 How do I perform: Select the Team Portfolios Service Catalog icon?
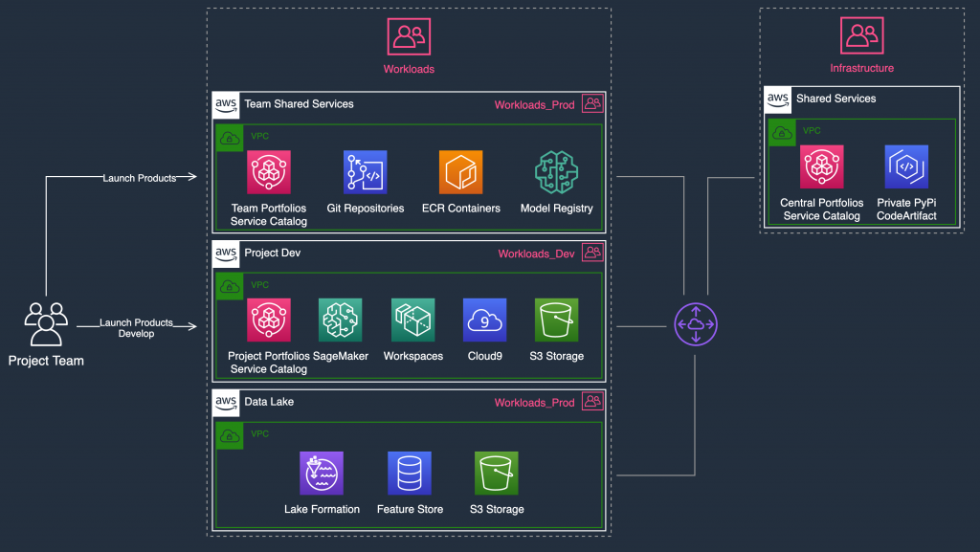click(x=269, y=172)
